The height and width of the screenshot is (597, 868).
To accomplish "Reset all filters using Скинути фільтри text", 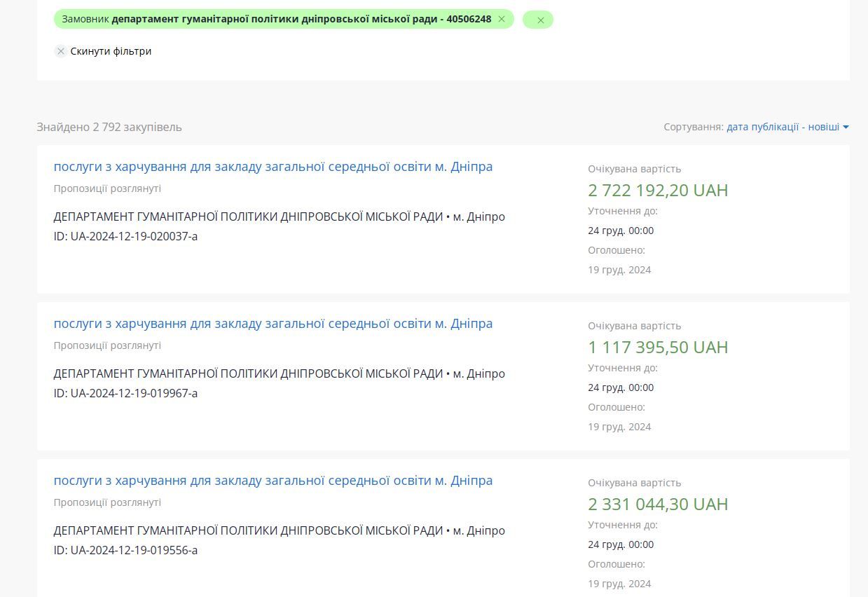I will 111,51.
